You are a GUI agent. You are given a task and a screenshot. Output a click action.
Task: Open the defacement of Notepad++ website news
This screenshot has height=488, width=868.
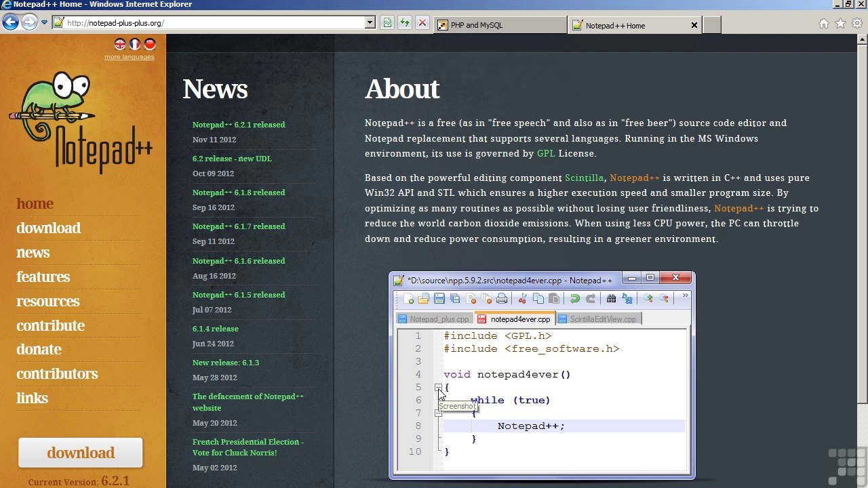248,402
